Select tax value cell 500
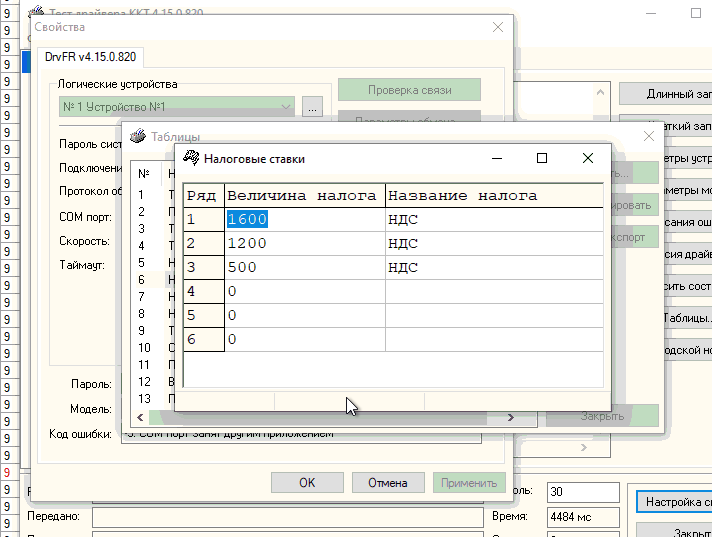The image size is (712, 537). (x=305, y=267)
